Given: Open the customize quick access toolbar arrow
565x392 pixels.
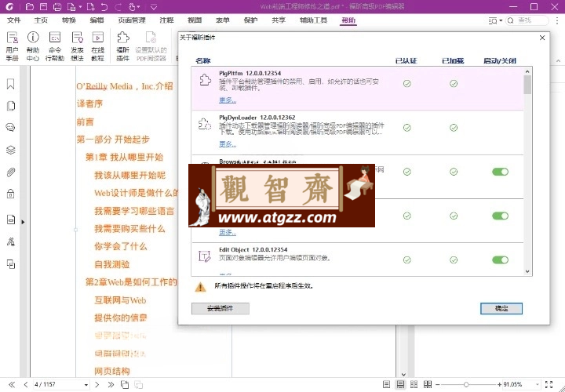Looking at the screenshot, I should (154, 7).
